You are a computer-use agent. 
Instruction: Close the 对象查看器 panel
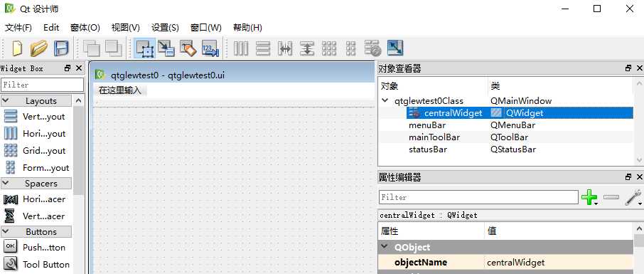coord(640,68)
